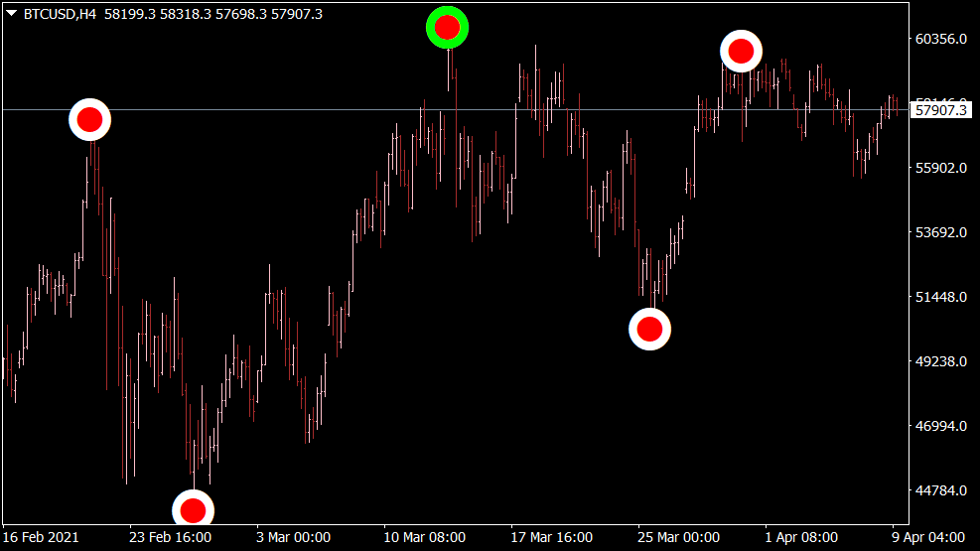The height and width of the screenshot is (551, 980).
Task: Click the 60356.0 price axis label
Action: [940, 39]
